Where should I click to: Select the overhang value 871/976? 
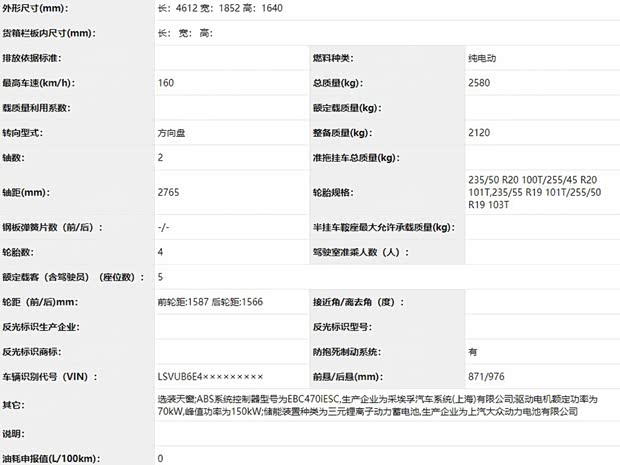pyautogui.click(x=486, y=376)
